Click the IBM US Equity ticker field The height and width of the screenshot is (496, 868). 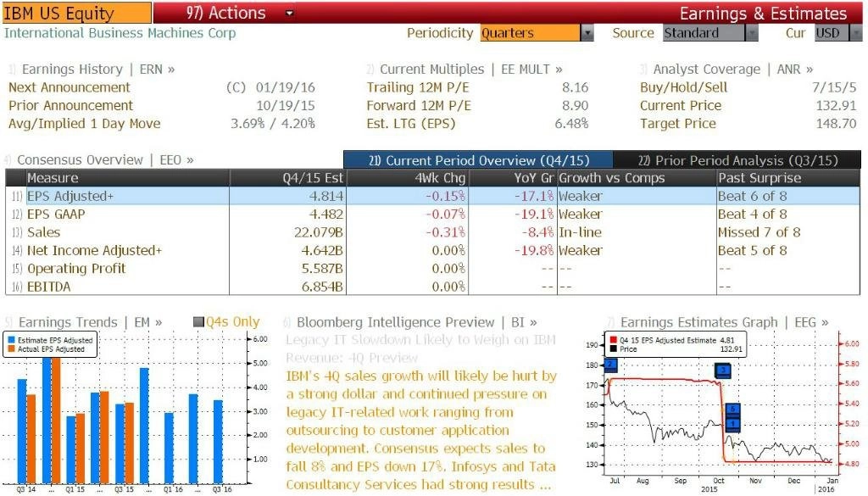pyautogui.click(x=76, y=13)
